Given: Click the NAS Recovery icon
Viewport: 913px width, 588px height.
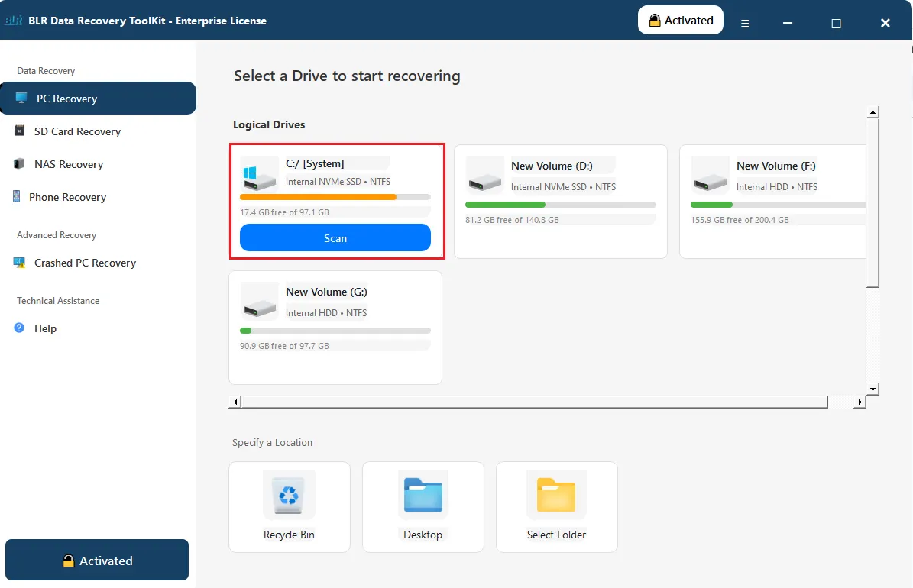Looking at the screenshot, I should tap(19, 164).
